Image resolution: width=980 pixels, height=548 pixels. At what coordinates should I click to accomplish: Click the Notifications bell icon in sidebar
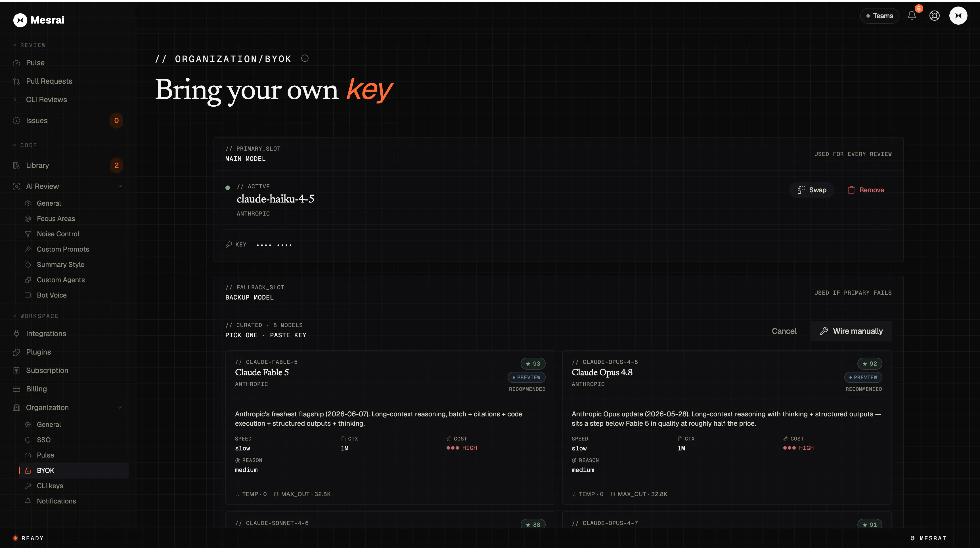(28, 501)
